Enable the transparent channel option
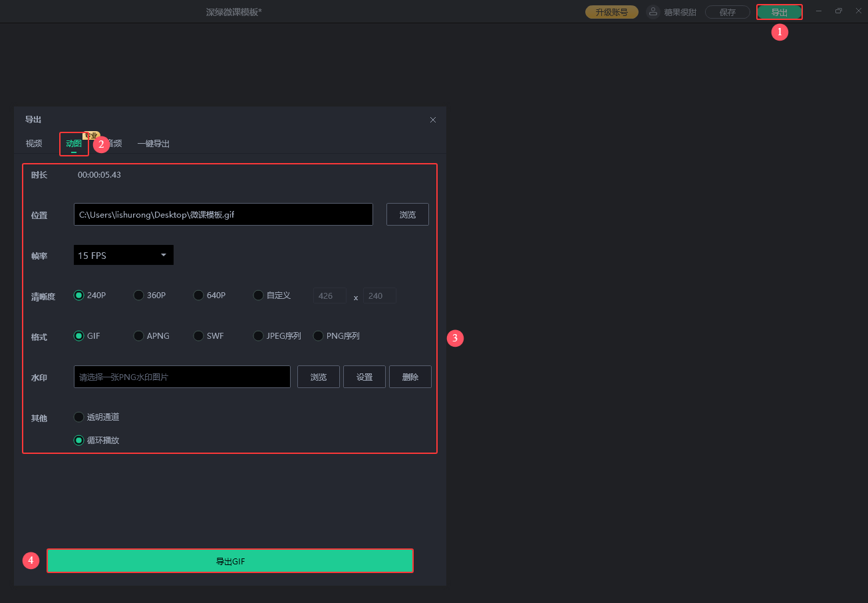This screenshot has width=868, height=603. tap(79, 417)
